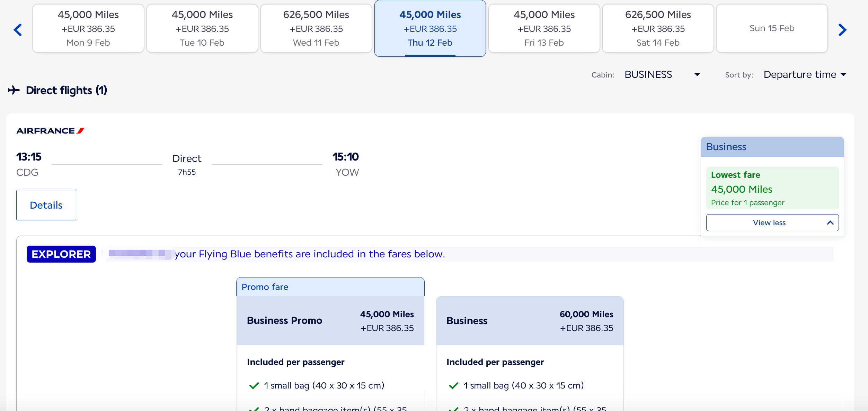868x411 pixels.
Task: Click the green checkmark in Business Promo
Action: [x=254, y=385]
